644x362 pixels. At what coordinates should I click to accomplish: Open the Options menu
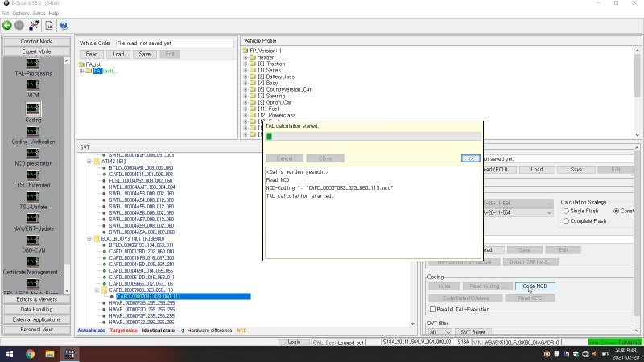pos(21,14)
